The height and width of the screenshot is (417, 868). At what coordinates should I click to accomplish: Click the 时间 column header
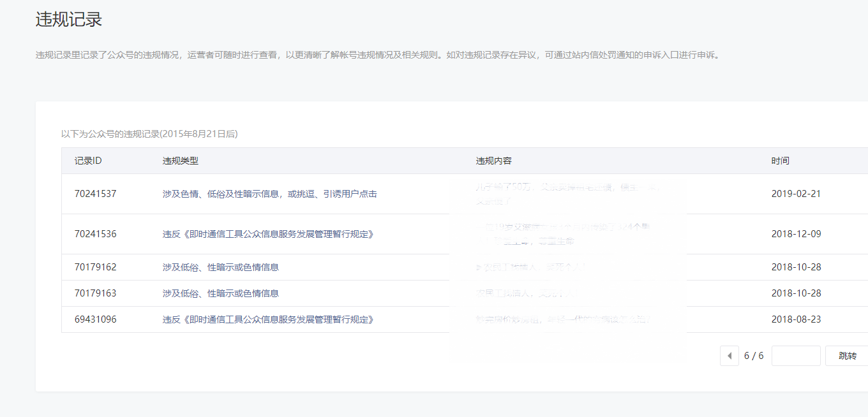tap(780, 161)
